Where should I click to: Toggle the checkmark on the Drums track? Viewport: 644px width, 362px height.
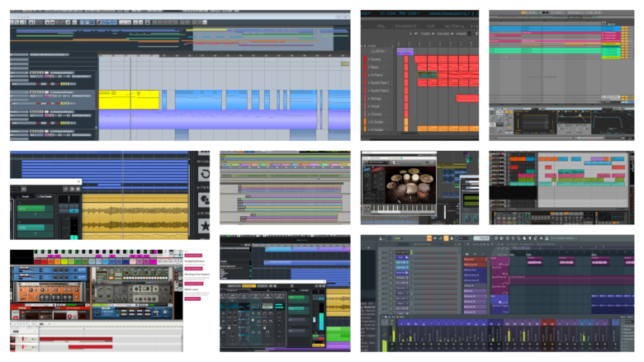coord(369,59)
